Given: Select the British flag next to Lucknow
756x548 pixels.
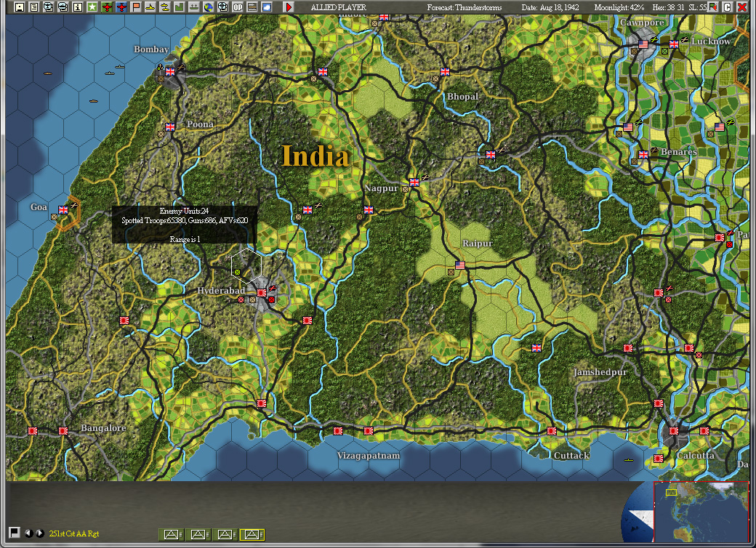Looking at the screenshot, I should tap(674, 44).
